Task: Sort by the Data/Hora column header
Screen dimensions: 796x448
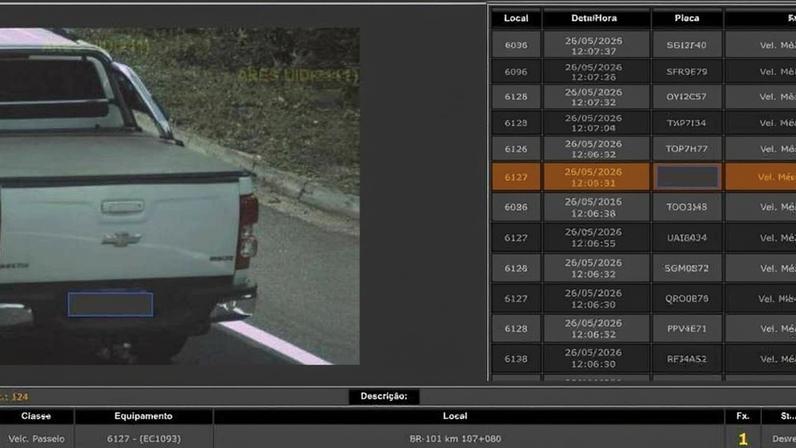Action: [x=594, y=18]
